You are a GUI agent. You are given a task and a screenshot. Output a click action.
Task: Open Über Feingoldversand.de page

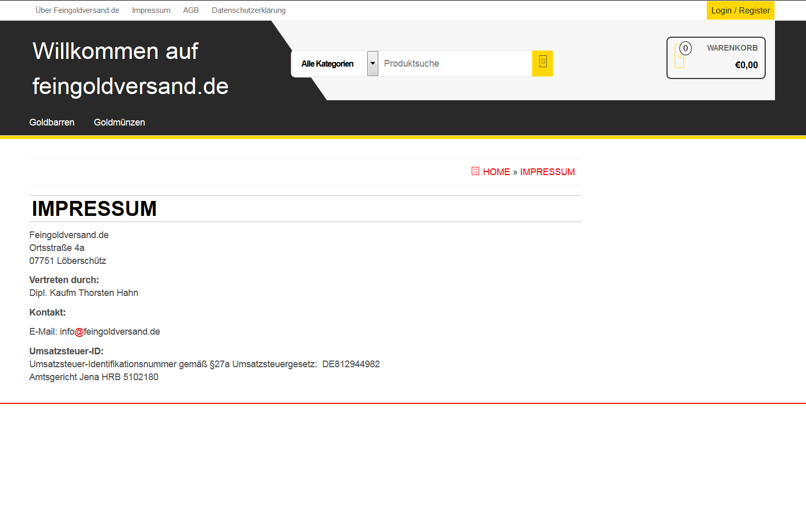(x=78, y=10)
